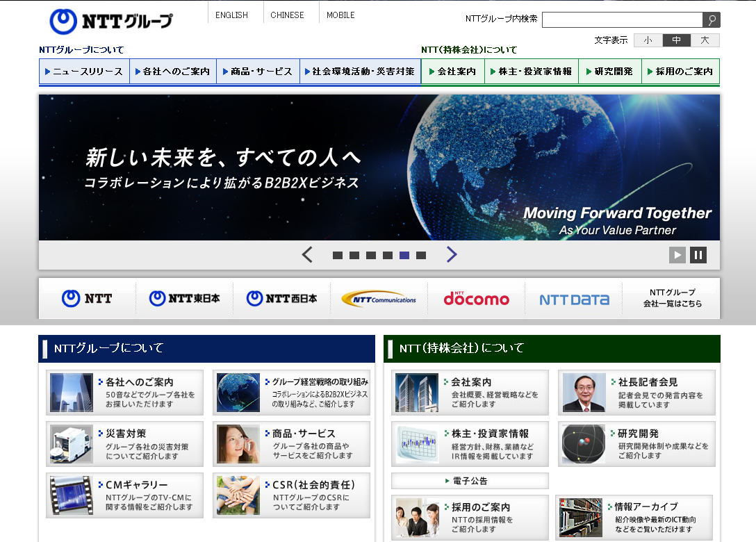Select large text size 大

click(705, 40)
